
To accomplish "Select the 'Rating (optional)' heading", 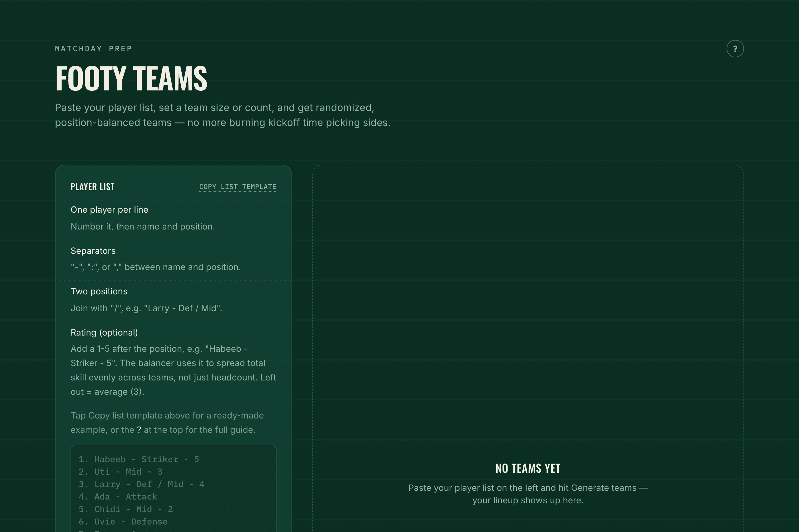I will pos(104,332).
